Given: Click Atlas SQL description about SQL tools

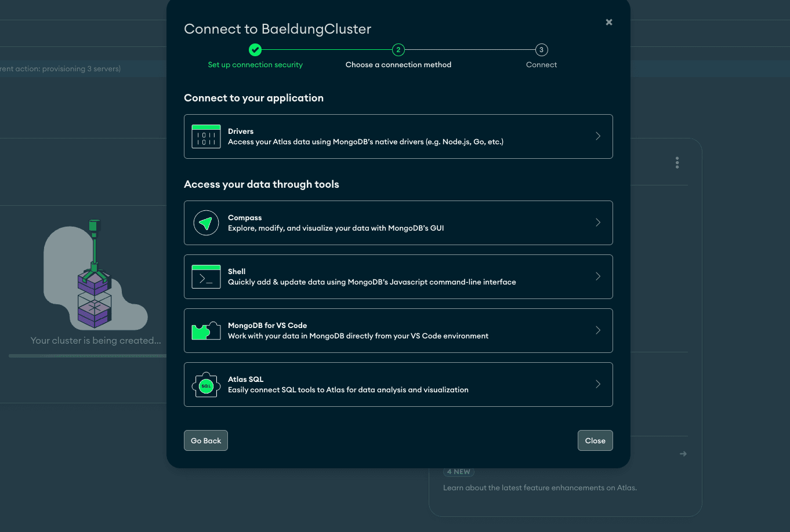Looking at the screenshot, I should (348, 390).
